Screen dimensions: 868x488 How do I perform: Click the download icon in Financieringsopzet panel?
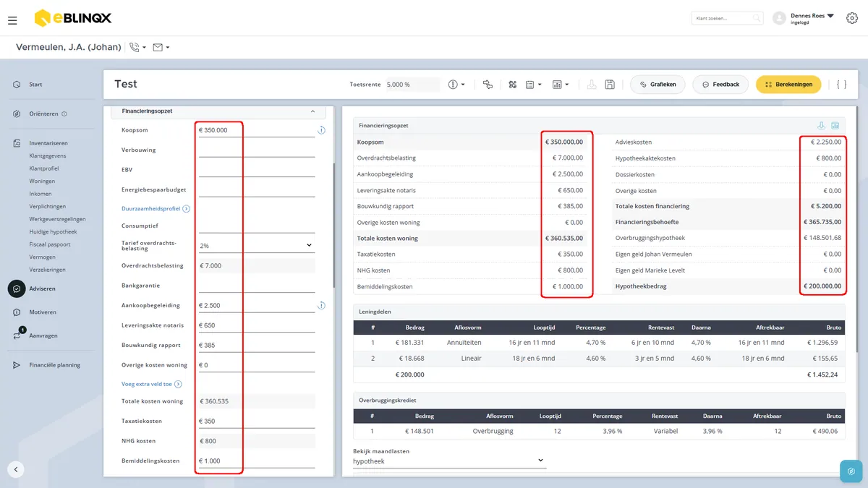821,125
